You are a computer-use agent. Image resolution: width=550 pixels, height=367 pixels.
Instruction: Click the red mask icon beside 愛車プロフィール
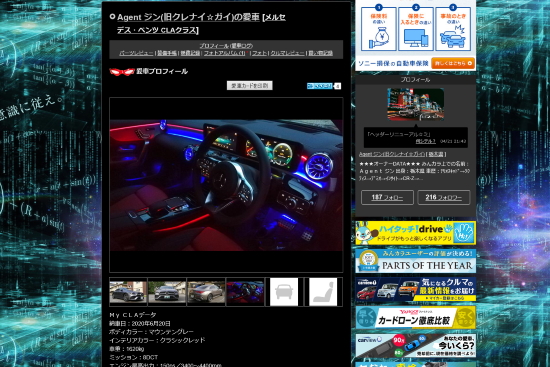pos(122,72)
